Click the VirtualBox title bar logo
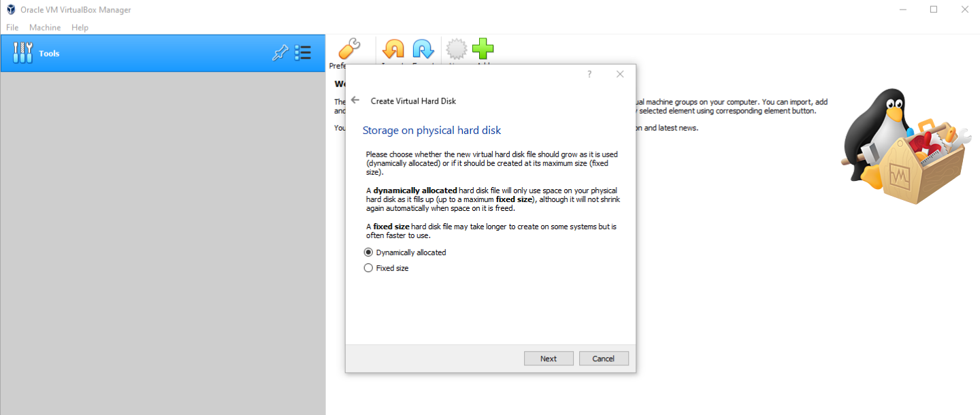 click(x=11, y=10)
